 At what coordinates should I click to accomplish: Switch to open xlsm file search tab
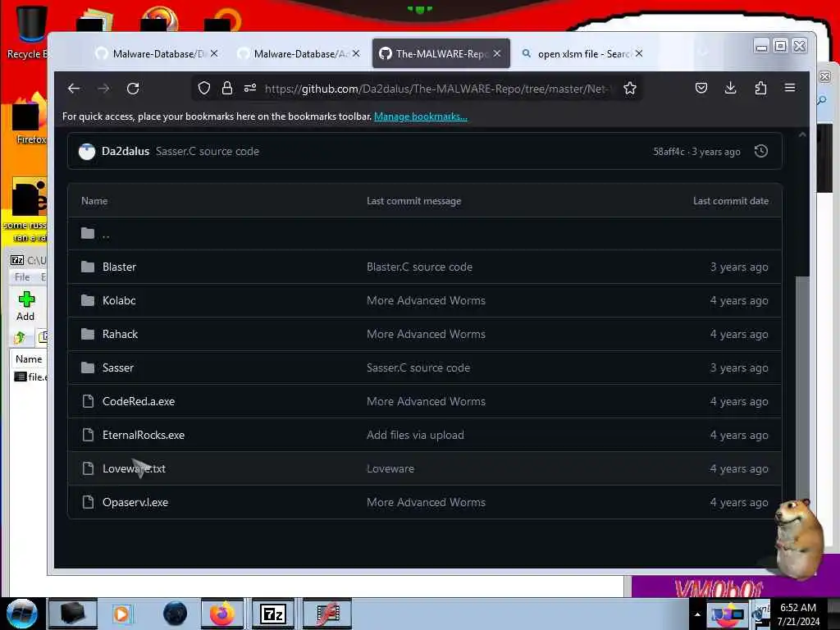tap(583, 53)
